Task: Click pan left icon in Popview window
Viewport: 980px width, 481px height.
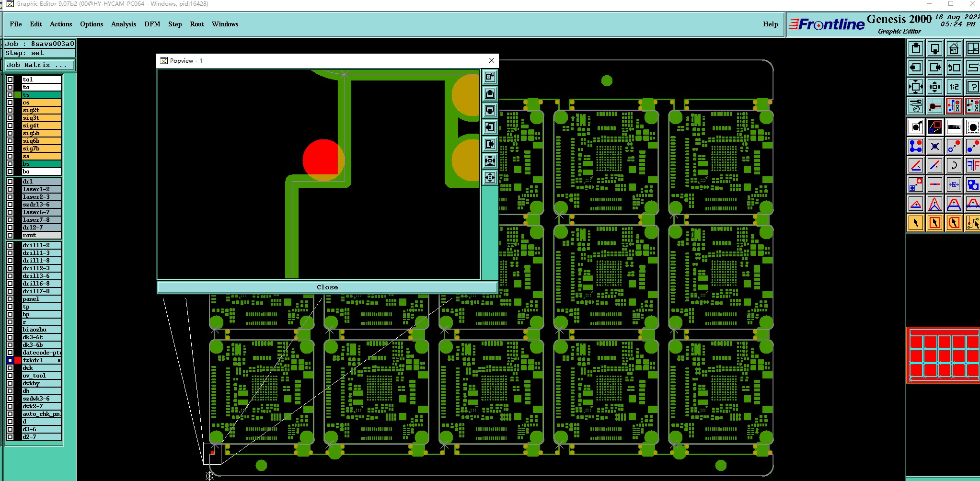Action: 490,127
